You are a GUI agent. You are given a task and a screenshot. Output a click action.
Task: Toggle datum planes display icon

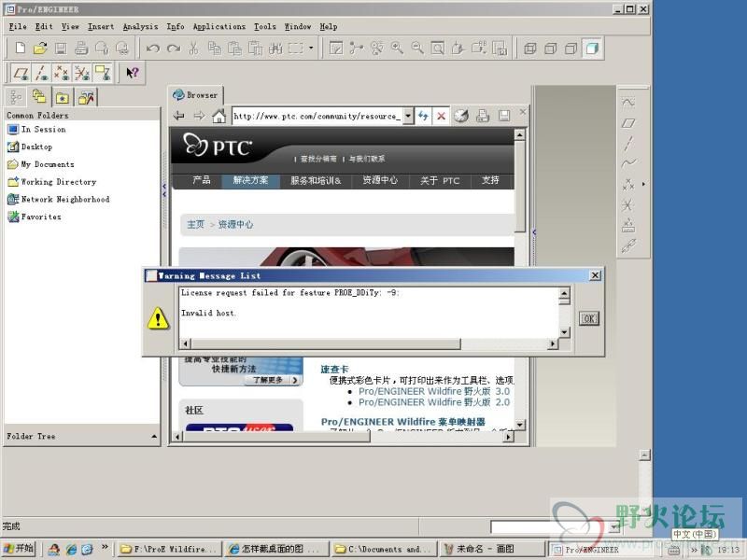click(x=21, y=73)
